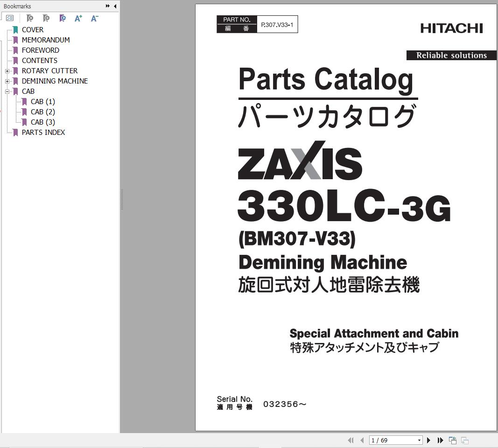This screenshot has height=448, width=498.
Task: Expand the ROTARY CUTTER bookmark
Action: point(7,71)
